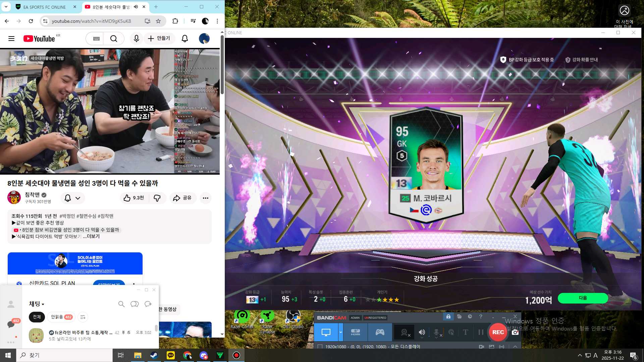Screen dimensions: 644x362
Task: Open the YouTube account avatar menu
Action: [x=204, y=39]
